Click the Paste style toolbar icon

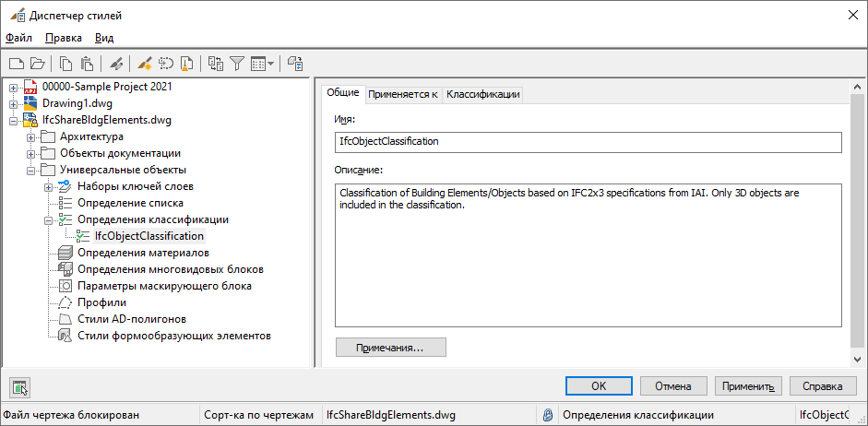(x=87, y=64)
